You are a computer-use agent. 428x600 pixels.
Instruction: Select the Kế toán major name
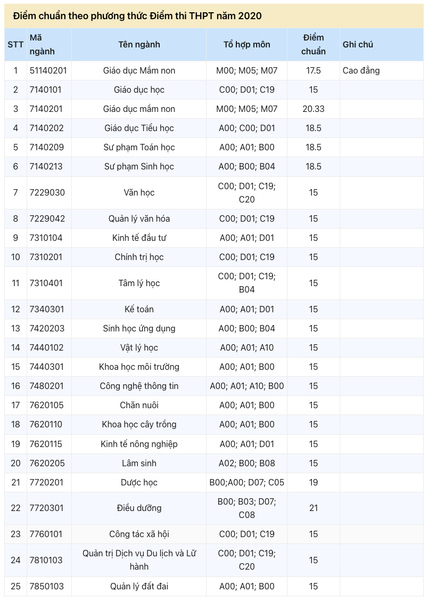(x=139, y=309)
